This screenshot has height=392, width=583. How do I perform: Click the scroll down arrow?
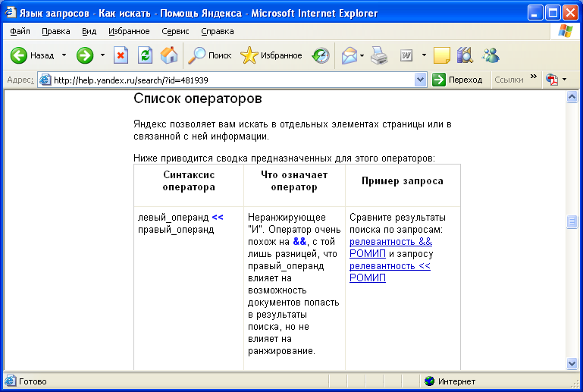pyautogui.click(x=572, y=363)
